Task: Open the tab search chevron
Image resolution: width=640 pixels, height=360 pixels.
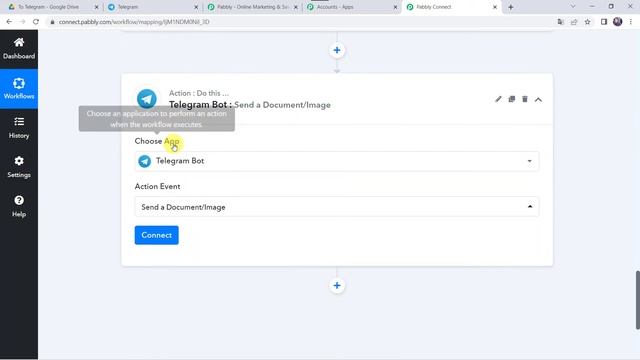Action: [x=573, y=7]
